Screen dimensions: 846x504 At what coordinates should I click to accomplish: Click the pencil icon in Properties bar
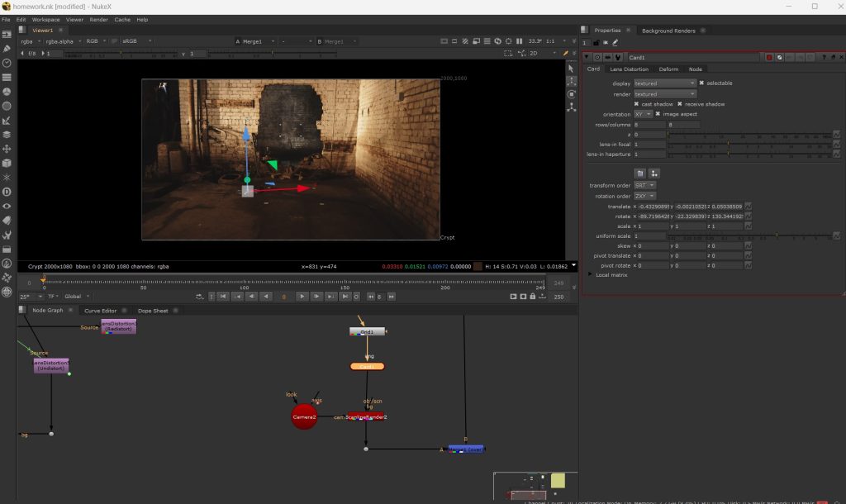[615, 42]
